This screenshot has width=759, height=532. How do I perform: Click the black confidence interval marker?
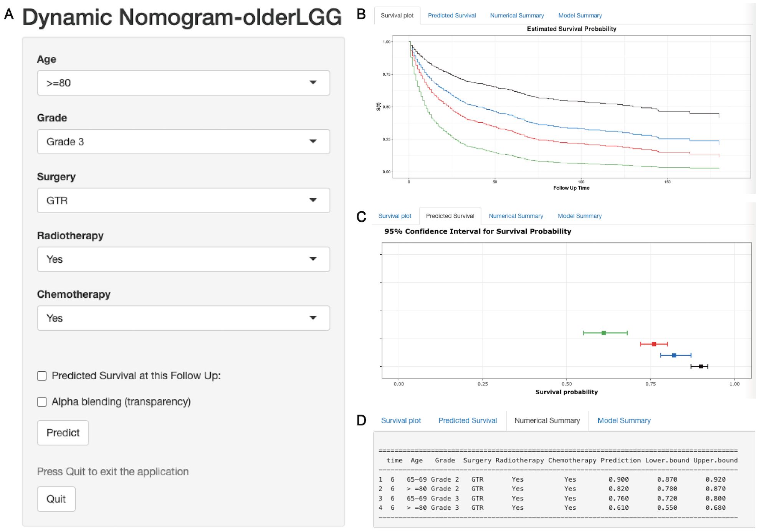[x=701, y=367]
